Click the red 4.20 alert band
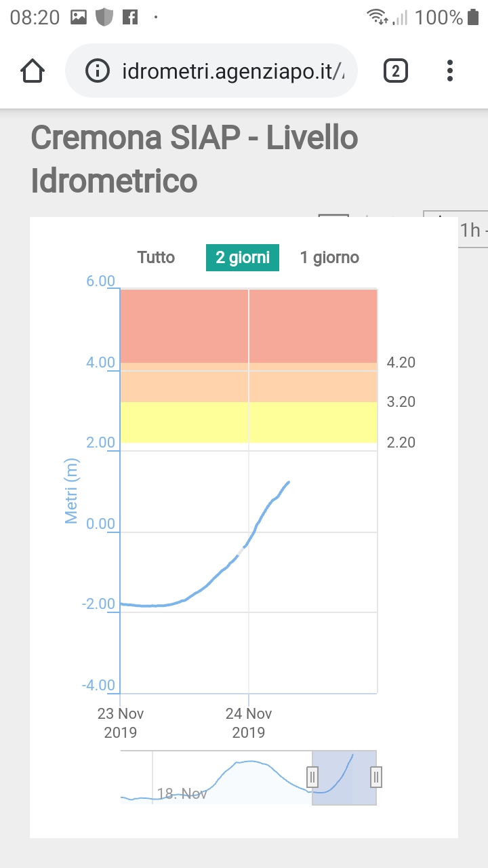The image size is (488, 868). click(249, 326)
